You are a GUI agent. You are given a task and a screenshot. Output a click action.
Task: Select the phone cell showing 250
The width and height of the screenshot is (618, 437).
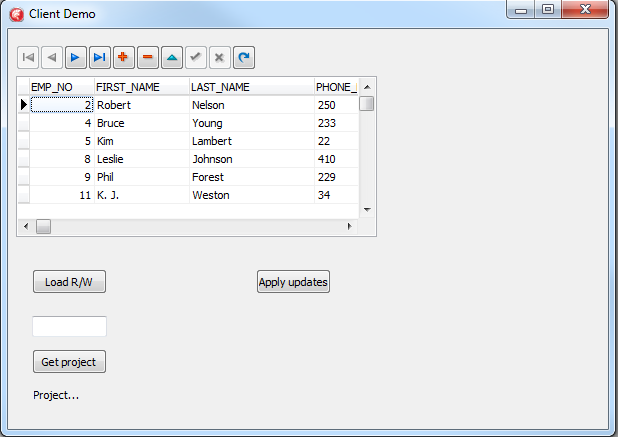click(337, 105)
